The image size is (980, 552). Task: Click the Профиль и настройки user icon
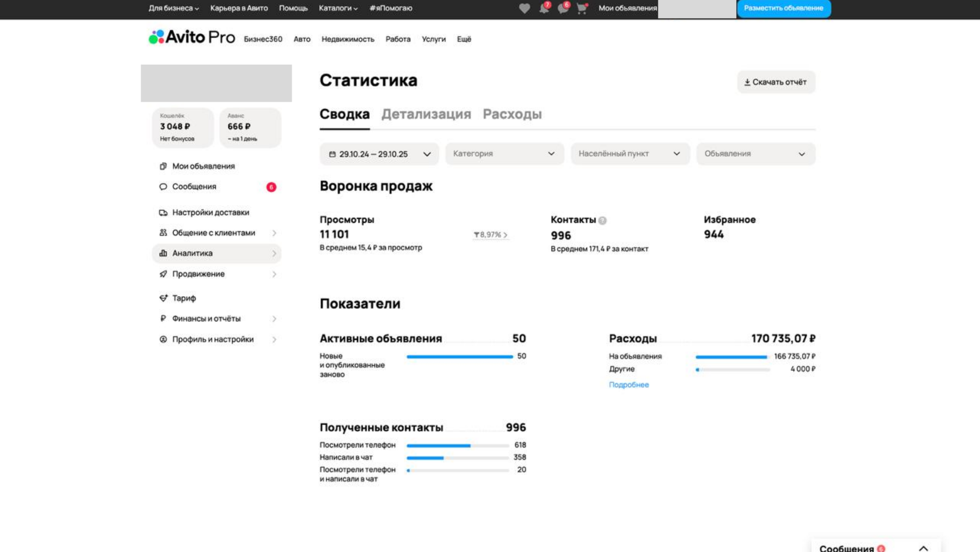(163, 339)
